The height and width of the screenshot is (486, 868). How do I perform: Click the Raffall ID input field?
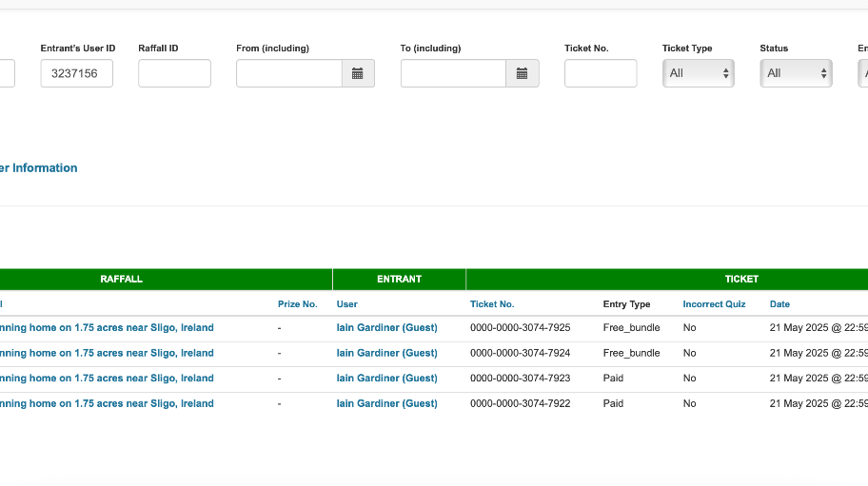(x=174, y=73)
